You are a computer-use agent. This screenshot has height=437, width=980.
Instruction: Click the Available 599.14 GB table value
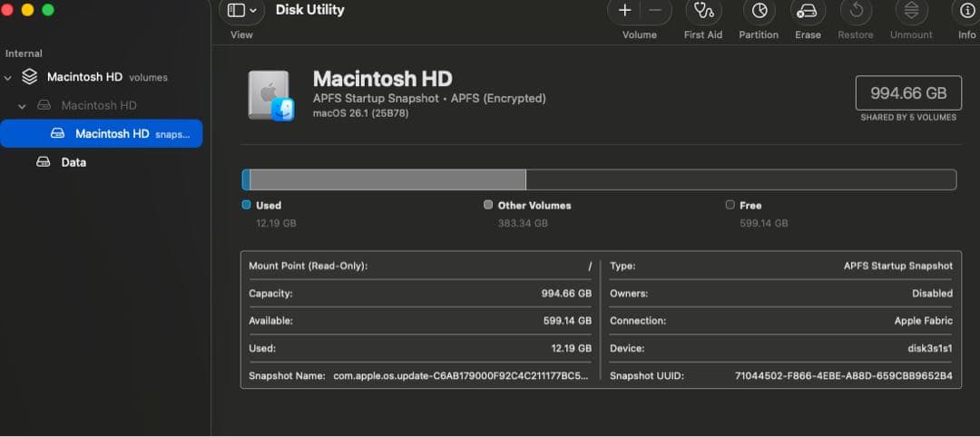(x=567, y=321)
